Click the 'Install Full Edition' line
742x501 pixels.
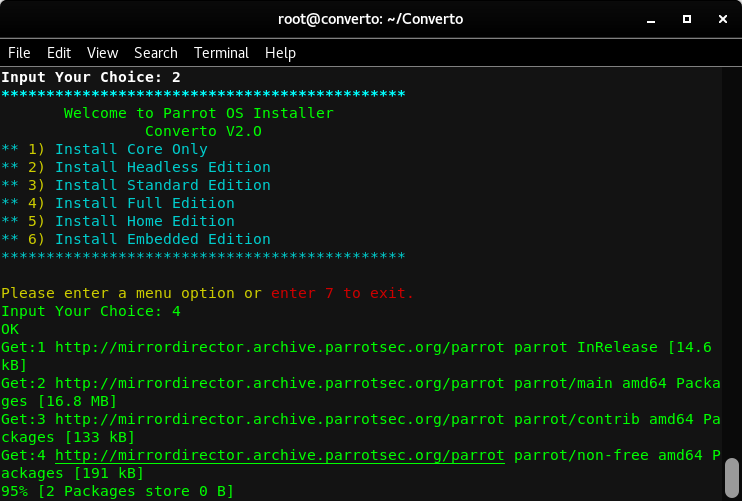tap(118, 203)
